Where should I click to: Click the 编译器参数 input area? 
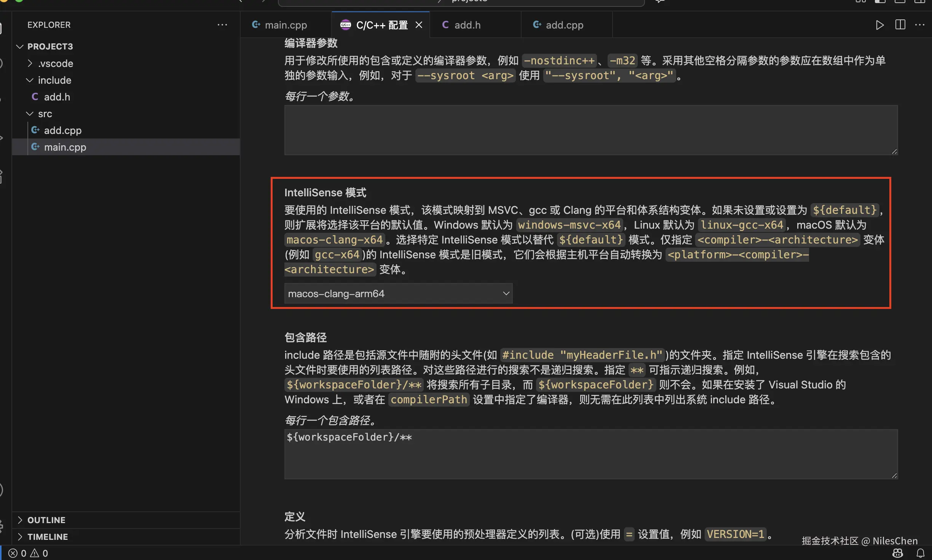click(x=590, y=129)
